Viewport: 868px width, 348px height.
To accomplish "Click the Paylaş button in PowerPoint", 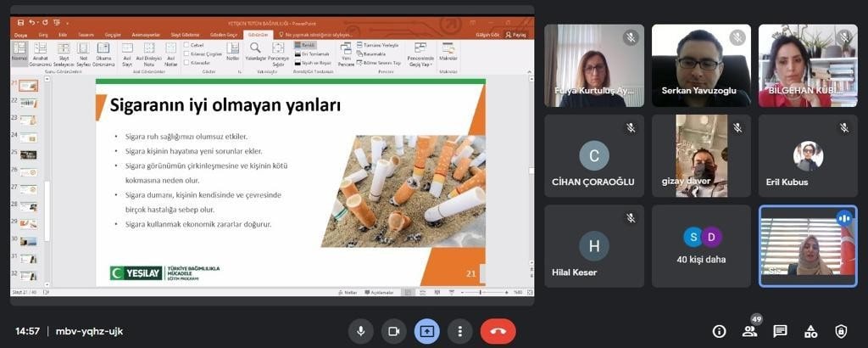I will click(x=515, y=35).
